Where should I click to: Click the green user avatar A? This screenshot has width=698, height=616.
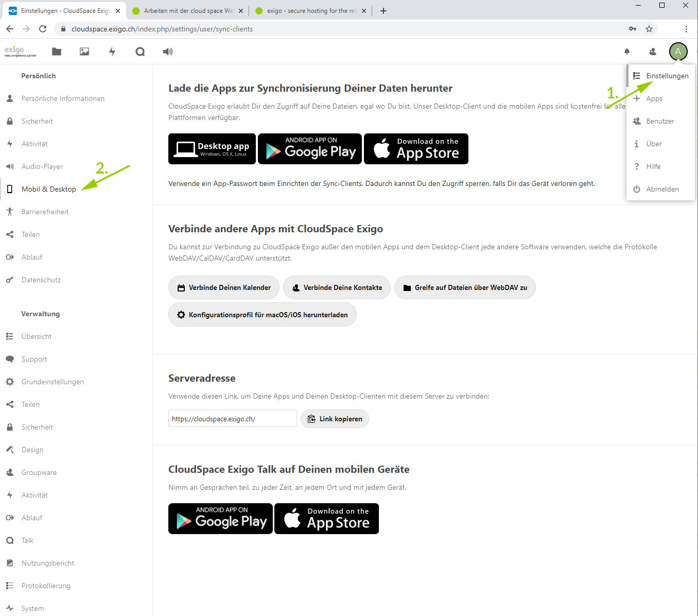click(x=678, y=52)
